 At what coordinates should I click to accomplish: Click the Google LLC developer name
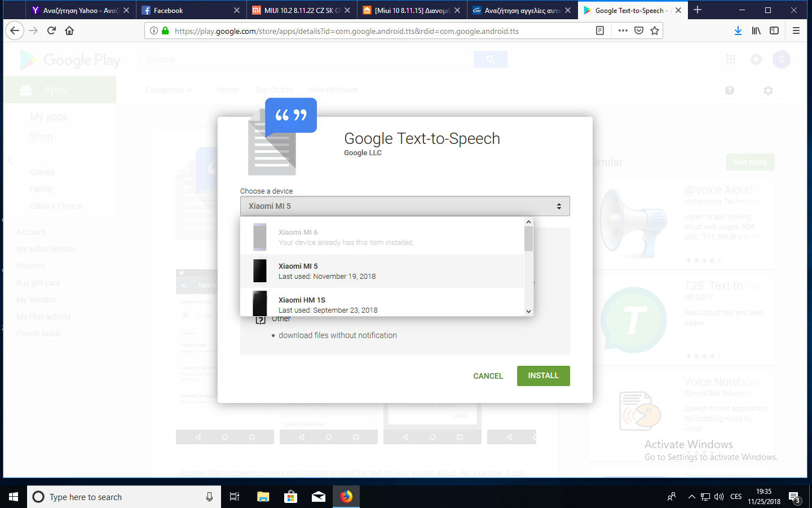363,153
